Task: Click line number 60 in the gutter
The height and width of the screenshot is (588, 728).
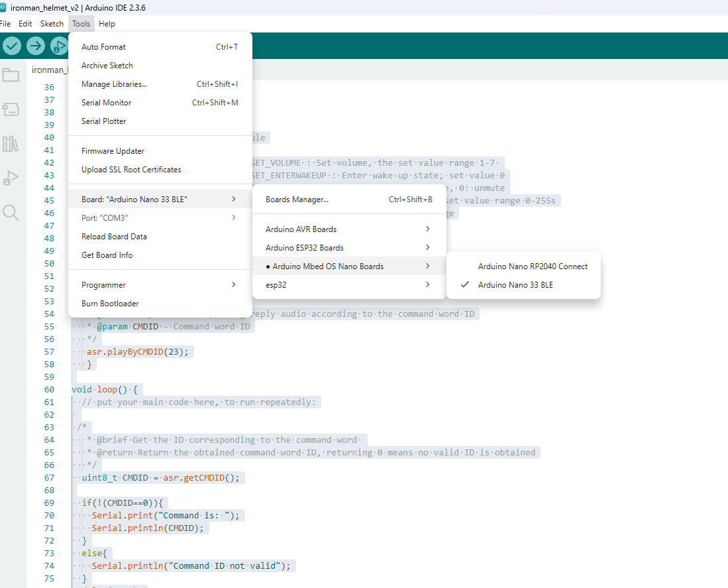Action: click(49, 389)
